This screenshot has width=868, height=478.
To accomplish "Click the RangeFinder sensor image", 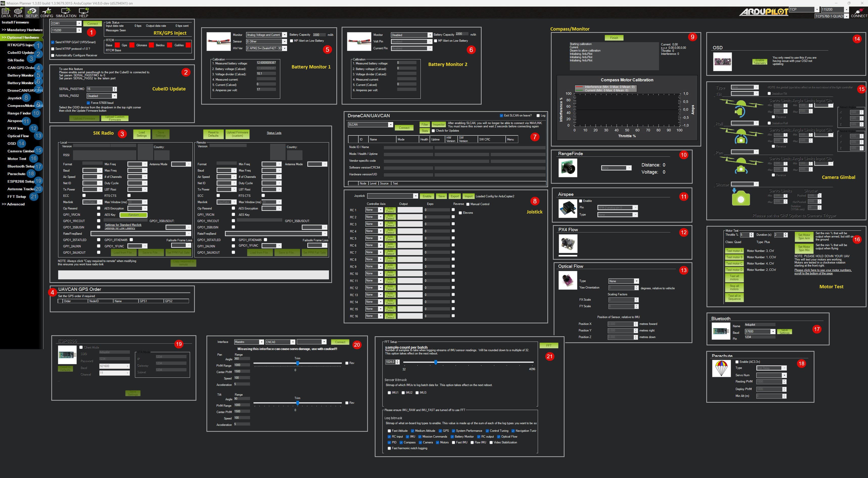I will (x=568, y=168).
